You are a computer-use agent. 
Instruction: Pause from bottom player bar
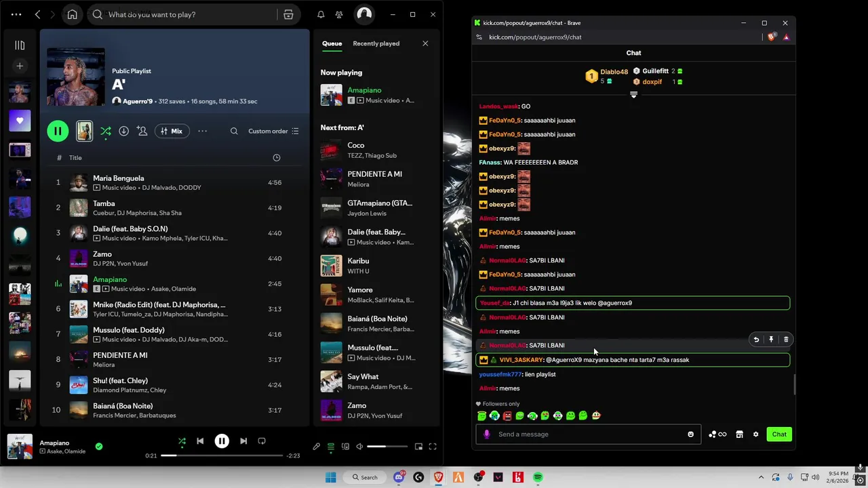click(x=222, y=441)
